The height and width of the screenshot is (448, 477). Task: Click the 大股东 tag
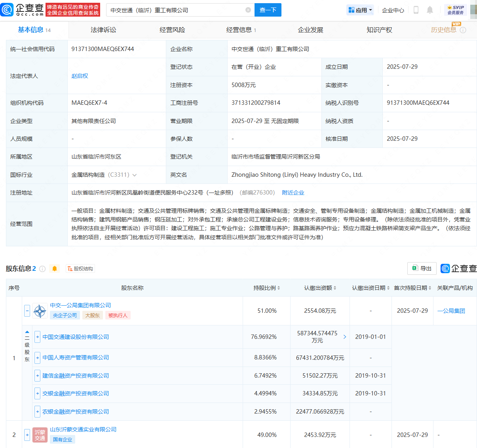[93, 315]
